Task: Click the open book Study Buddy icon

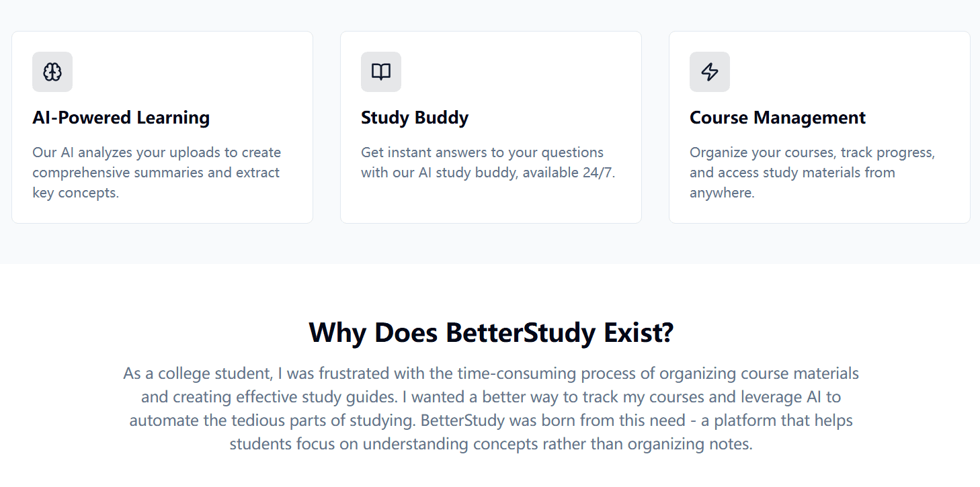Action: click(x=381, y=72)
